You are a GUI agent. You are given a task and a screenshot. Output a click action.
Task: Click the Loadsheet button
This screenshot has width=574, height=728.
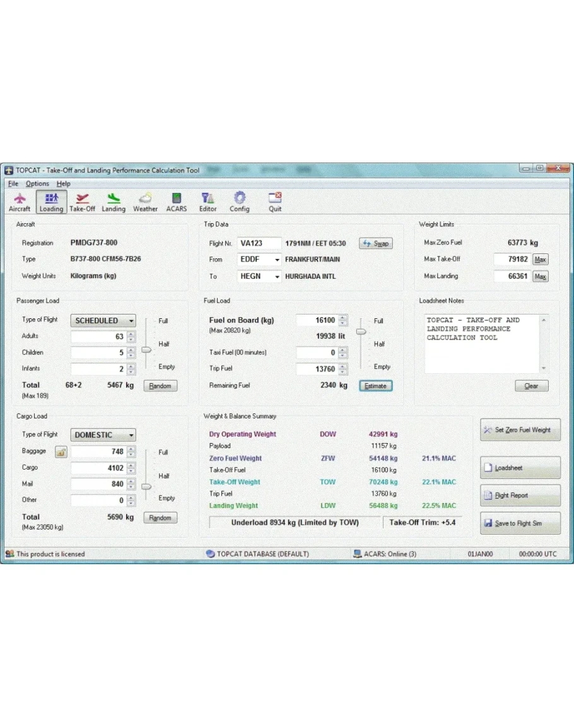(520, 468)
